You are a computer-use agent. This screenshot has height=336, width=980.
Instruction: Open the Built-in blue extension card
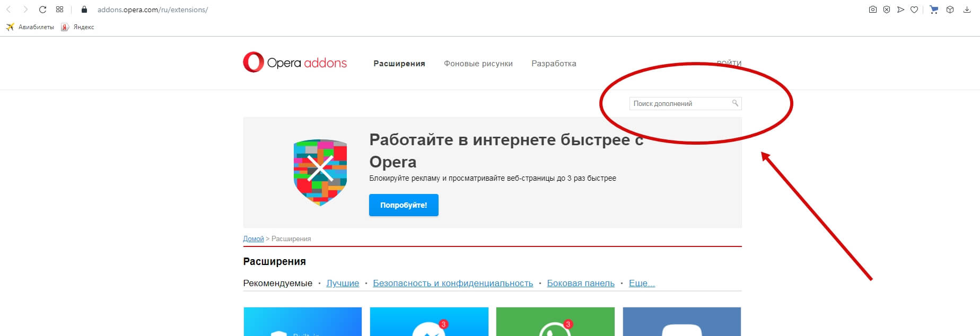[303, 321]
